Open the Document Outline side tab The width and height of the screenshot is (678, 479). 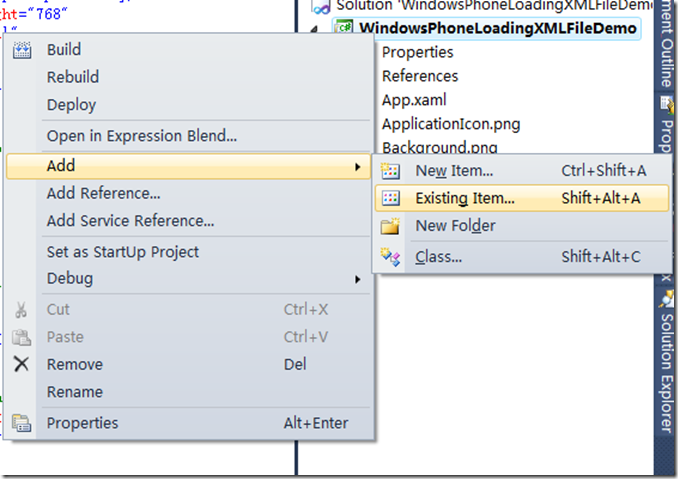[x=667, y=43]
